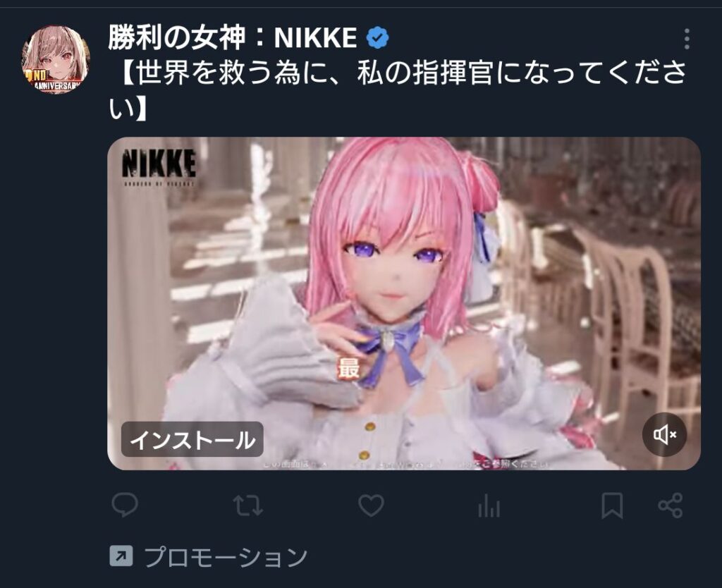The image size is (722, 588).
Task: Click the blue verified badge
Action: click(378, 38)
